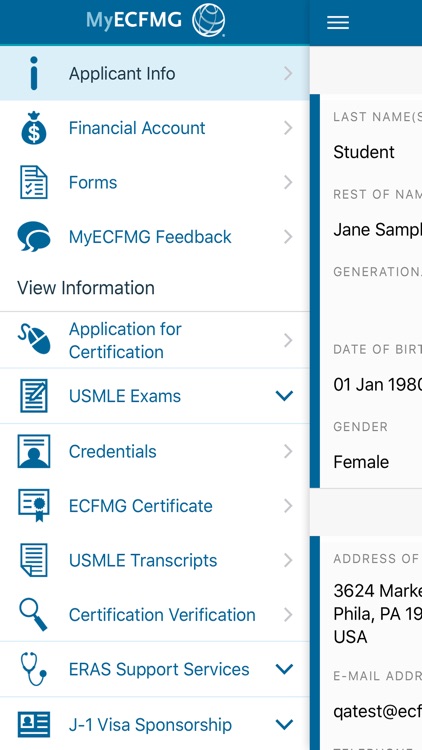Screen dimensions: 422x750
Task: Click the ECFMG Certificate ribbon icon
Action: coord(34,506)
